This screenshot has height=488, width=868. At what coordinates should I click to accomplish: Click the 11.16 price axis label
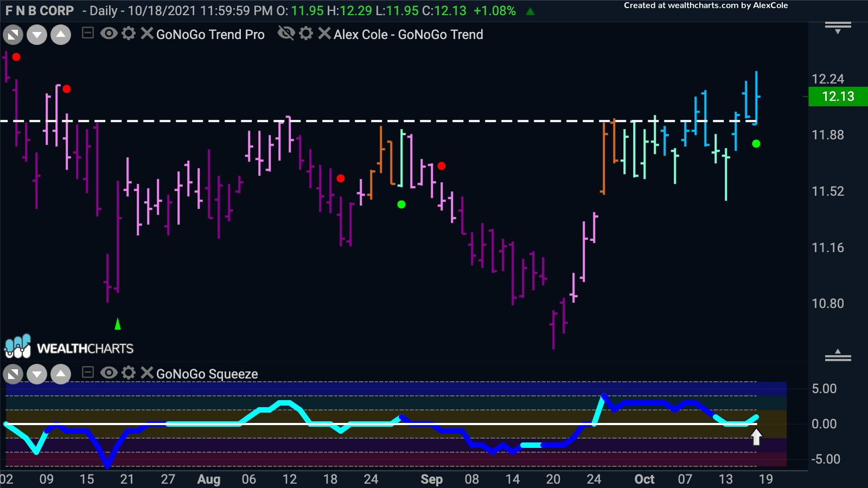click(x=828, y=248)
